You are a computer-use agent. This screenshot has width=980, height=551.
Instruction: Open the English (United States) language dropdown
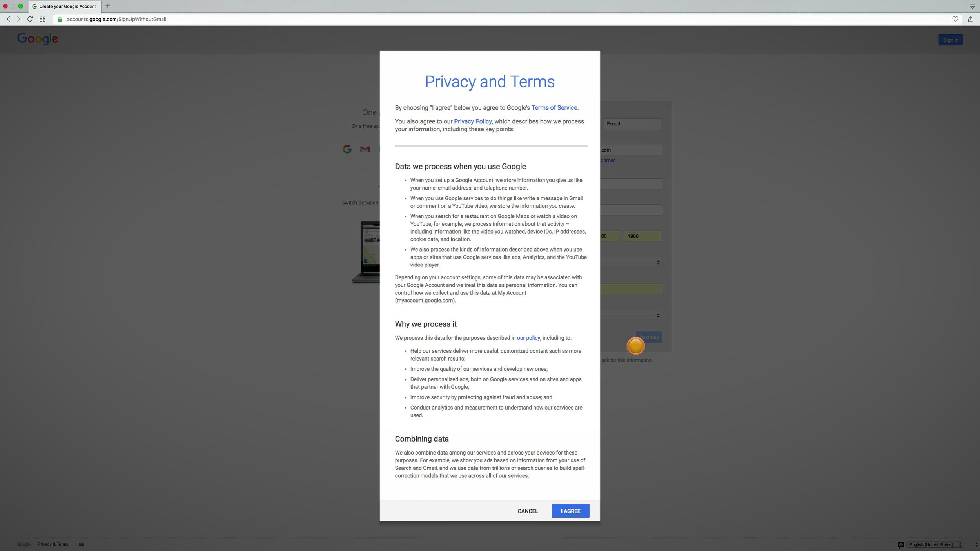935,544
